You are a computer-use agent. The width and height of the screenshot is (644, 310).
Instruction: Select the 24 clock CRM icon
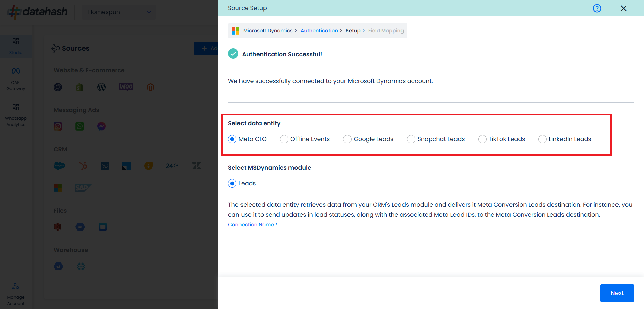(172, 166)
